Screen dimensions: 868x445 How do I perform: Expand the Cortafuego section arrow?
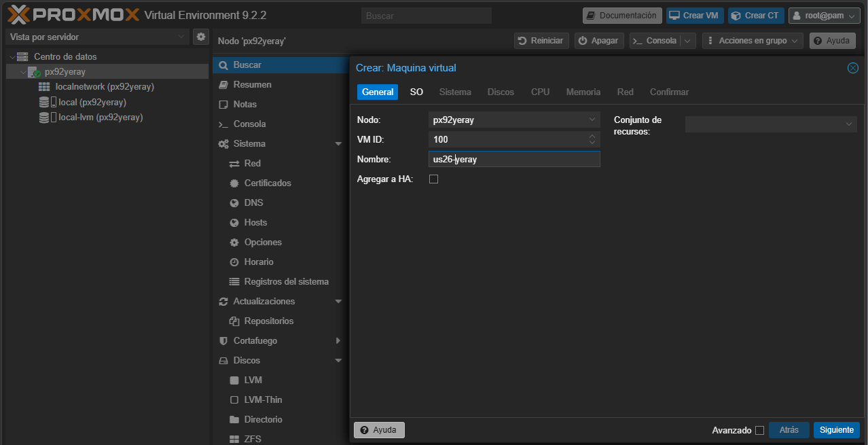pyautogui.click(x=338, y=341)
